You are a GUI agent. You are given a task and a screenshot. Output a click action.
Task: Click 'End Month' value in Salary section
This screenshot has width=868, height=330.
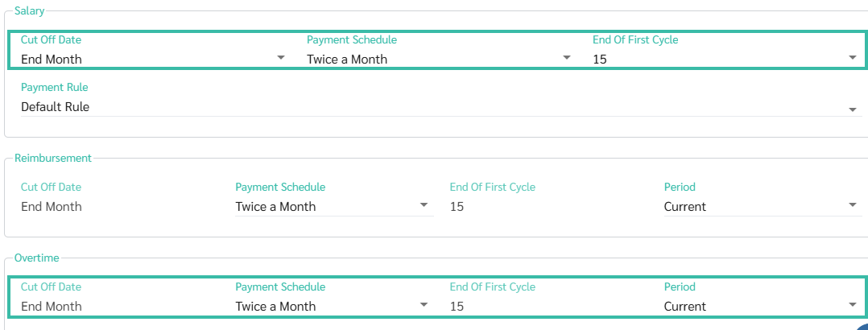52,59
